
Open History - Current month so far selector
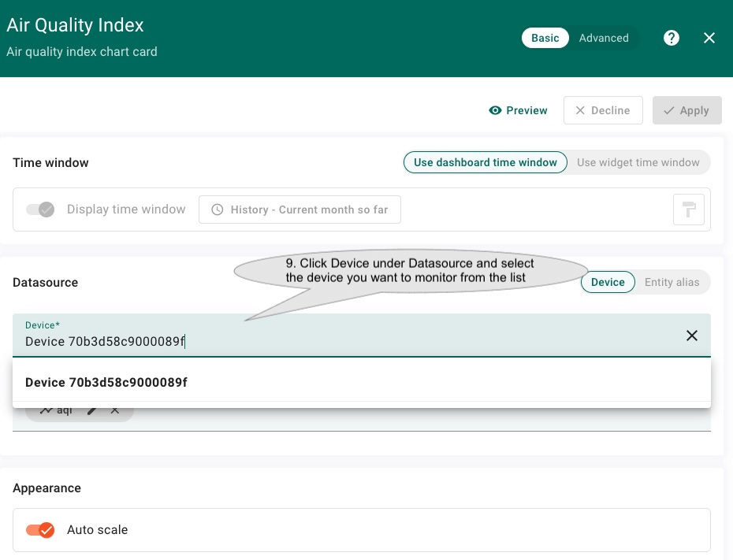(300, 210)
